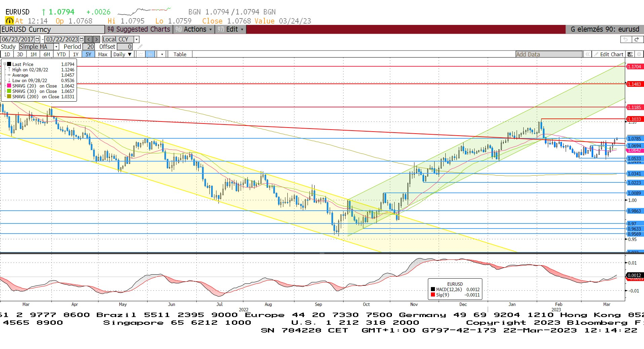Click the 1.0785 blue price level tag
This screenshot has width=644, height=349.
[635, 139]
